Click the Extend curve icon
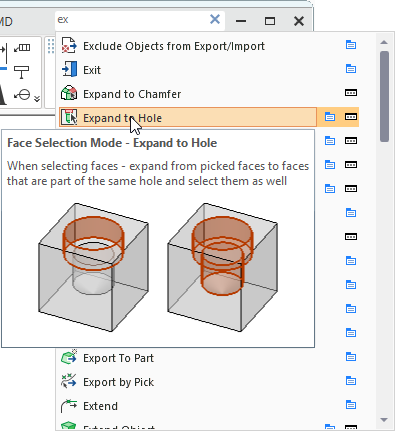395x431 pixels. [69, 405]
